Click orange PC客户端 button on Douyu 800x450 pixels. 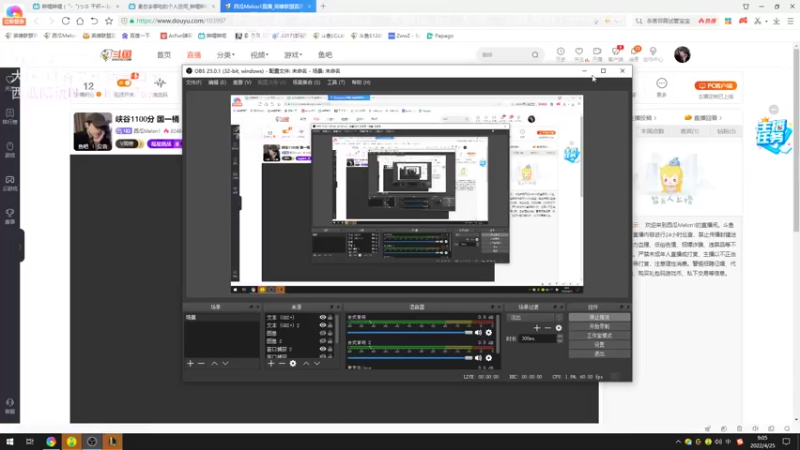pos(715,86)
